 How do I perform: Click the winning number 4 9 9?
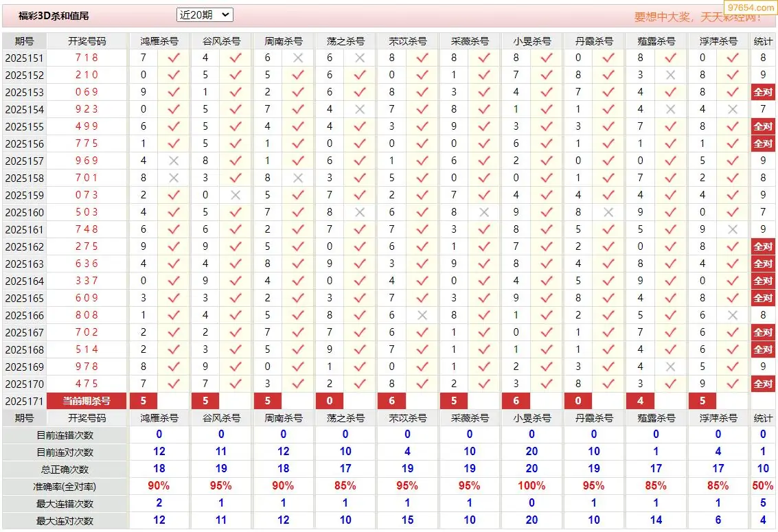point(87,126)
